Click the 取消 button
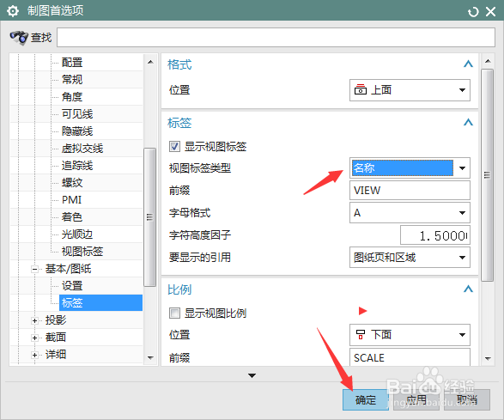The width and height of the screenshot is (504, 420). click(x=467, y=399)
